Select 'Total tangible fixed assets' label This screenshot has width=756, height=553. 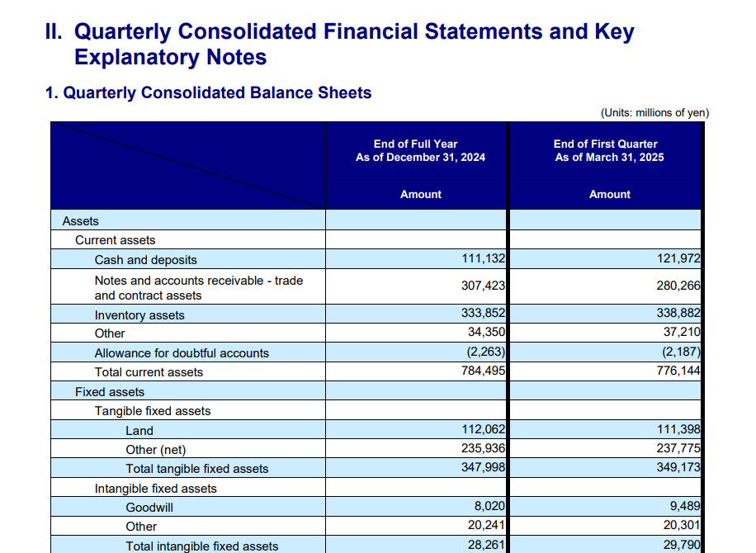pyautogui.click(x=196, y=469)
